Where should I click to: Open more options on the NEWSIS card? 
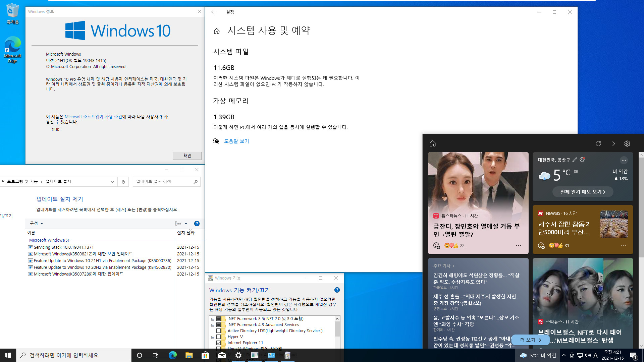point(623,245)
